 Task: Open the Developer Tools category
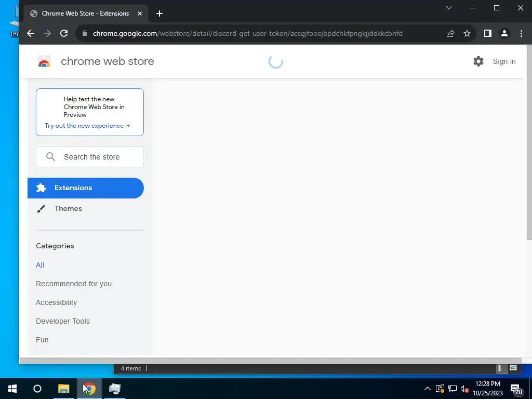(63, 321)
